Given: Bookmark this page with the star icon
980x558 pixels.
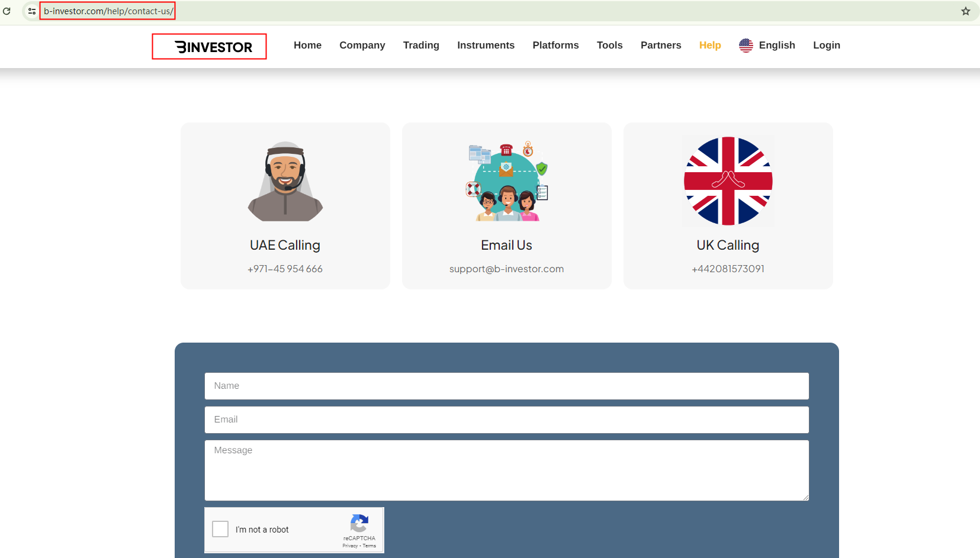Looking at the screenshot, I should click(x=965, y=11).
